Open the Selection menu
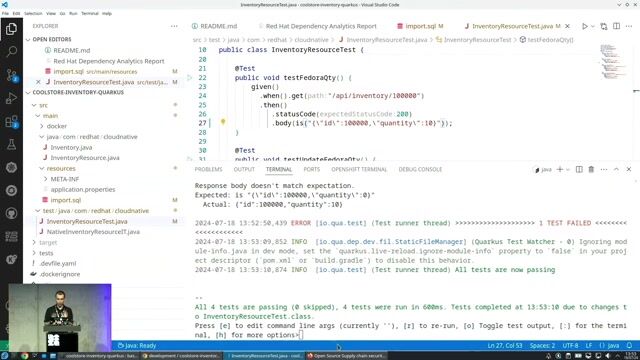 click(33, 13)
